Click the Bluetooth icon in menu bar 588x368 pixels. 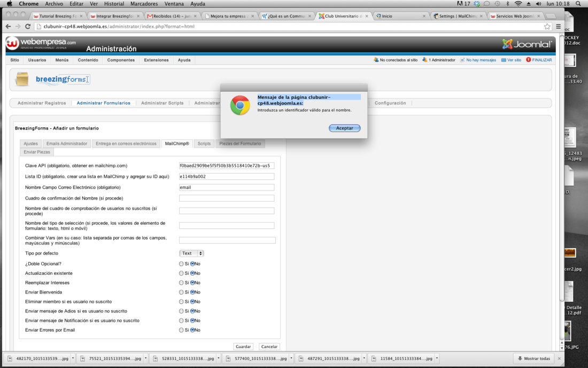[x=508, y=4]
